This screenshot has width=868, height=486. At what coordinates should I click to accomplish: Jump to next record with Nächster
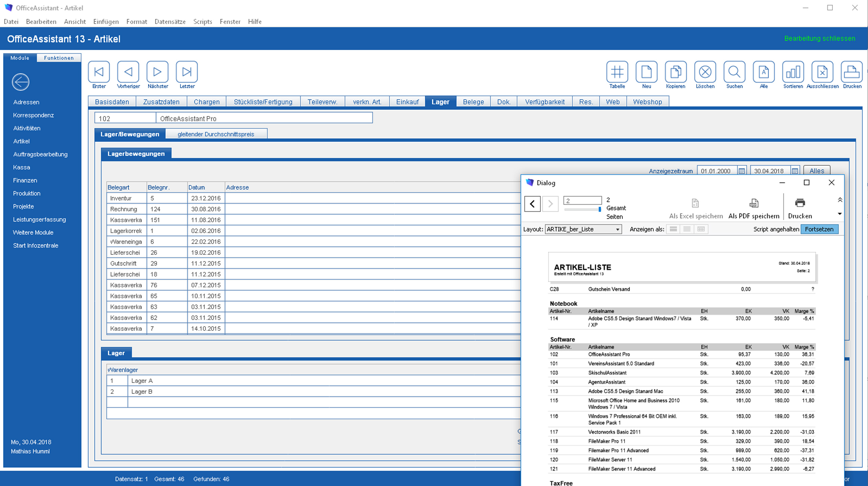[x=157, y=72]
